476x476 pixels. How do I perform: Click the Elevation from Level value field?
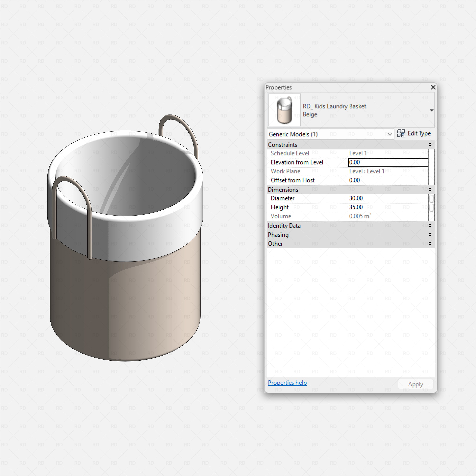(388, 162)
